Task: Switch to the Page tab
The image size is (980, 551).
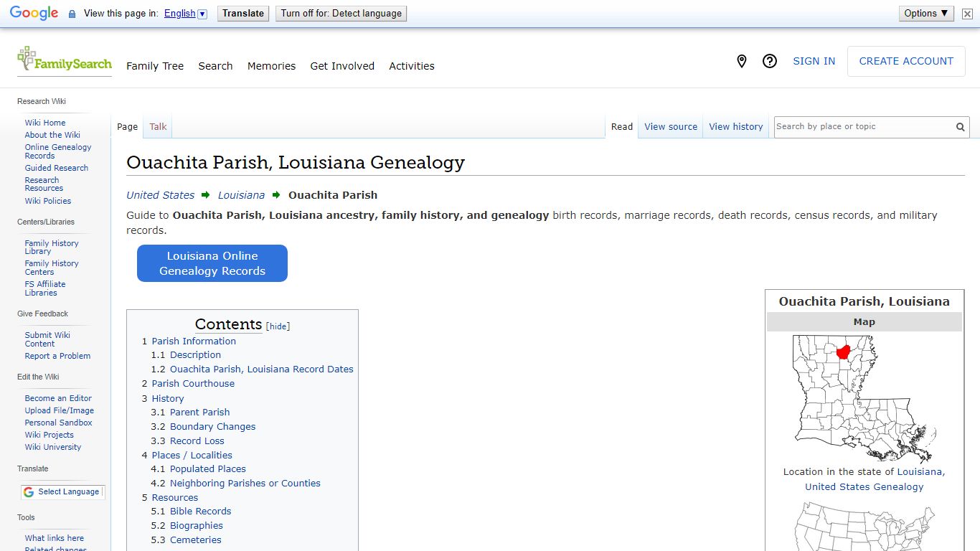Action: pos(127,127)
